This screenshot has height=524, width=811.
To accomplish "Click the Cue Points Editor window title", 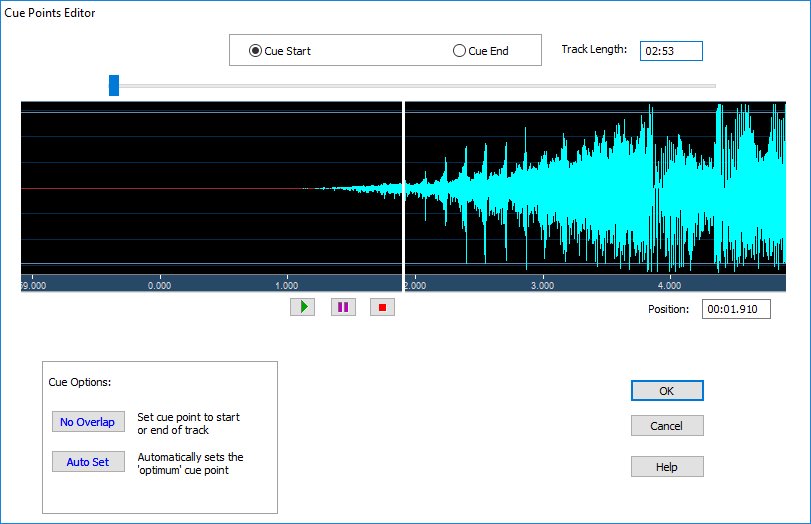I will [50, 13].
